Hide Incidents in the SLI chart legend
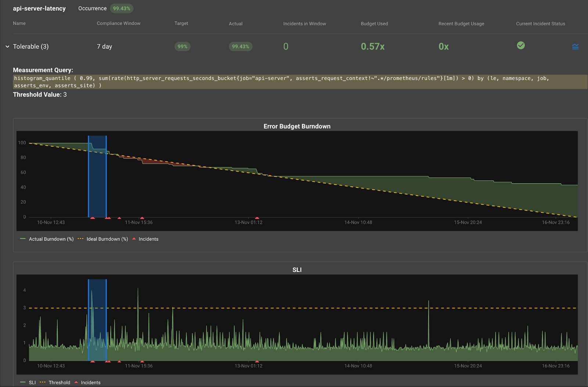The width and height of the screenshot is (588, 387). point(90,383)
